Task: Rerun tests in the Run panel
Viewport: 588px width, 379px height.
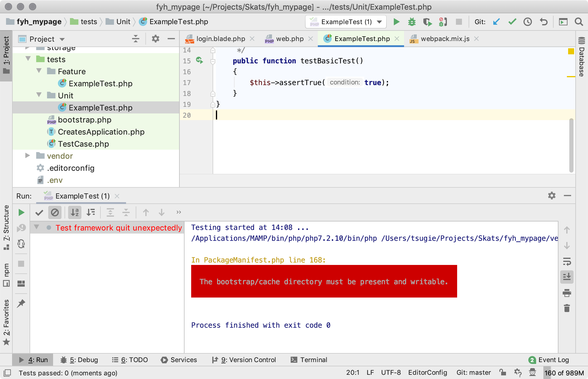Action: coord(21,212)
